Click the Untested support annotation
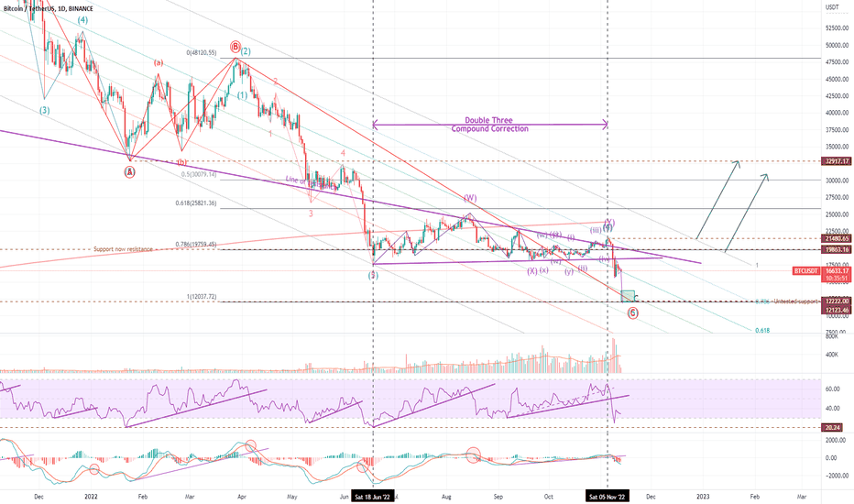 795,301
